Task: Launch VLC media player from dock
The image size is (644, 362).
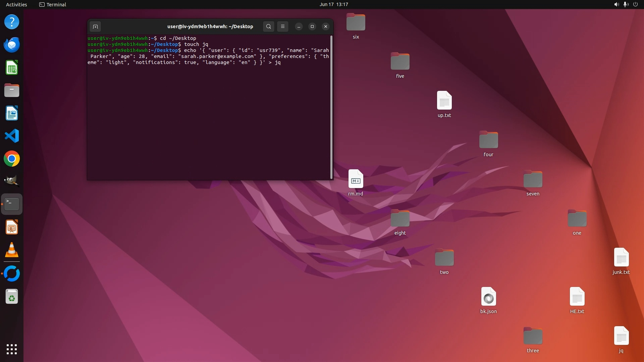Action: point(12,250)
